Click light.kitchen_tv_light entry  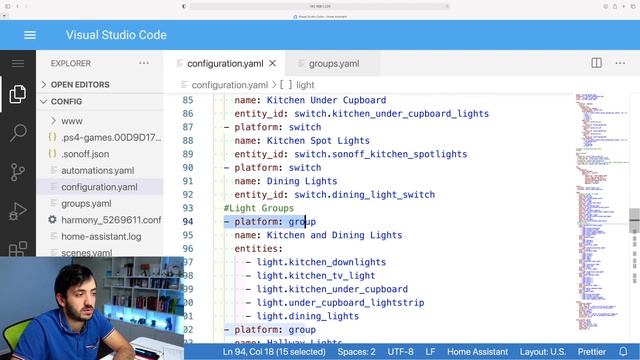point(316,276)
